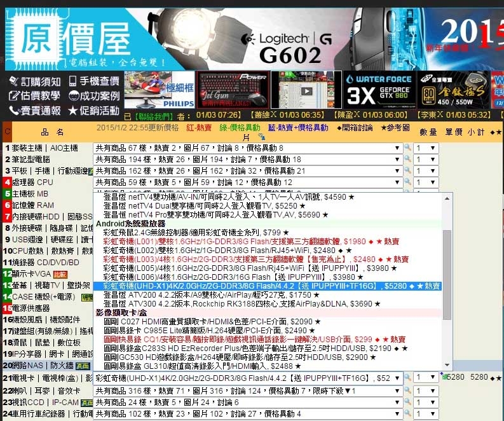Expand the 處理器 CPU product dropdown
Image resolution: width=504 pixels, height=421 pixels.
pyautogui.click(x=247, y=183)
